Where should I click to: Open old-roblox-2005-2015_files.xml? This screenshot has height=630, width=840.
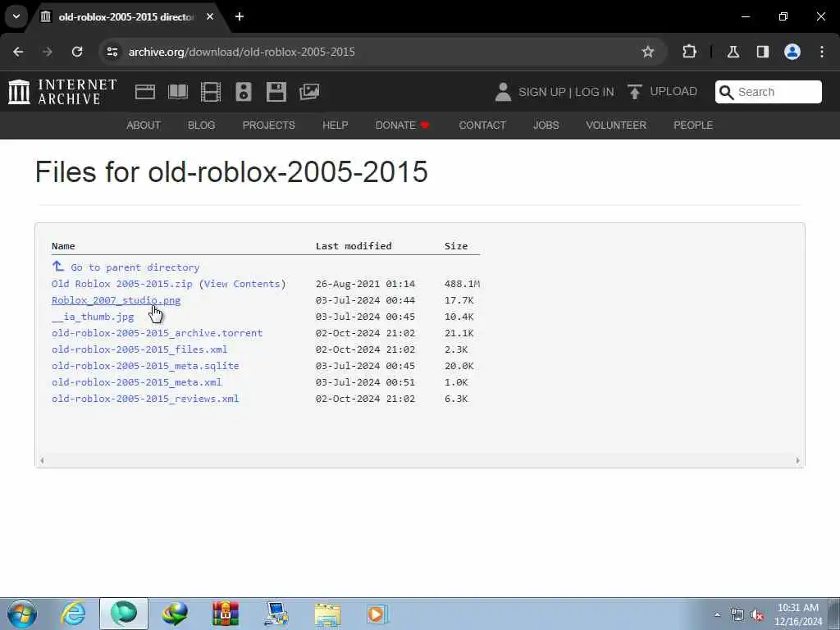pyautogui.click(x=139, y=349)
